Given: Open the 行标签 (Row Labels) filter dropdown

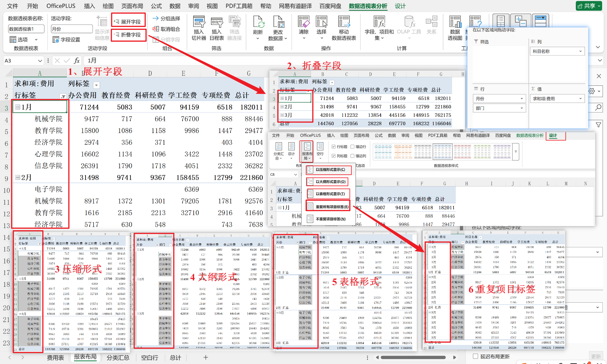Looking at the screenshot, I should coord(63,96).
